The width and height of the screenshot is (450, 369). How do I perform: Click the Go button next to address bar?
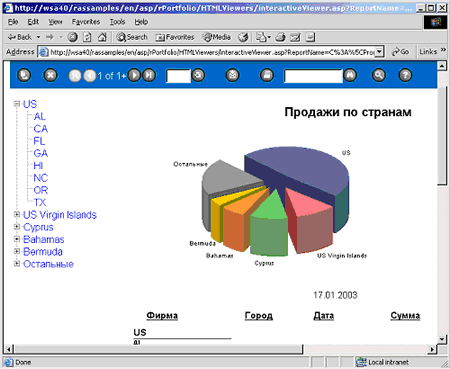click(x=401, y=52)
